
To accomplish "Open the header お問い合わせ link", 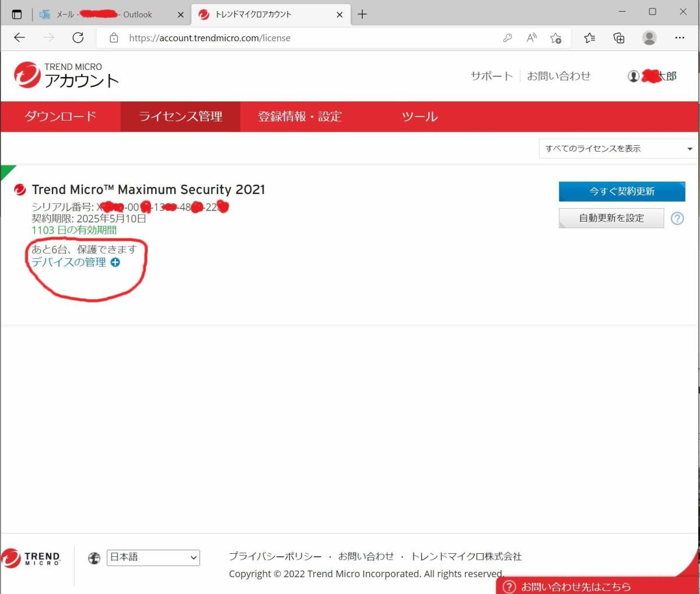I will [558, 76].
